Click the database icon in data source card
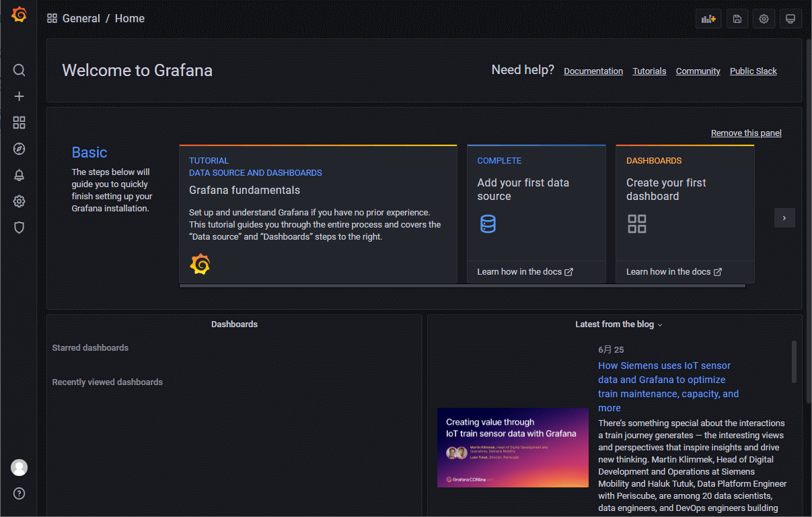This screenshot has height=517, width=812. (x=488, y=223)
